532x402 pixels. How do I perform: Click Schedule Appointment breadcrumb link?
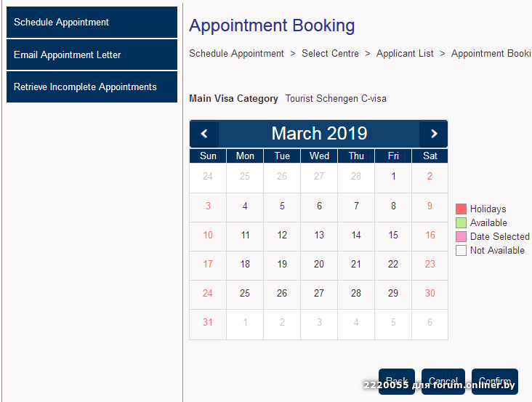(x=236, y=54)
